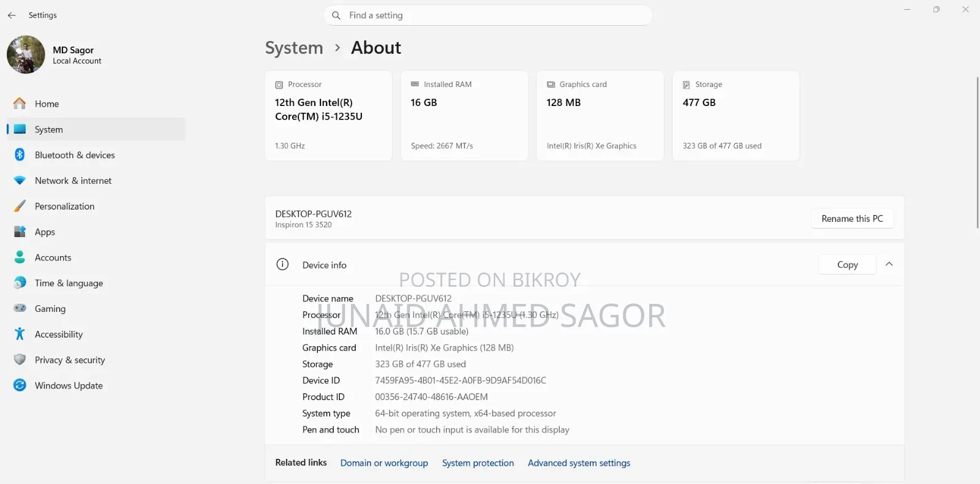
Task: Click the vertical scrollbar on the right
Action: click(x=978, y=153)
